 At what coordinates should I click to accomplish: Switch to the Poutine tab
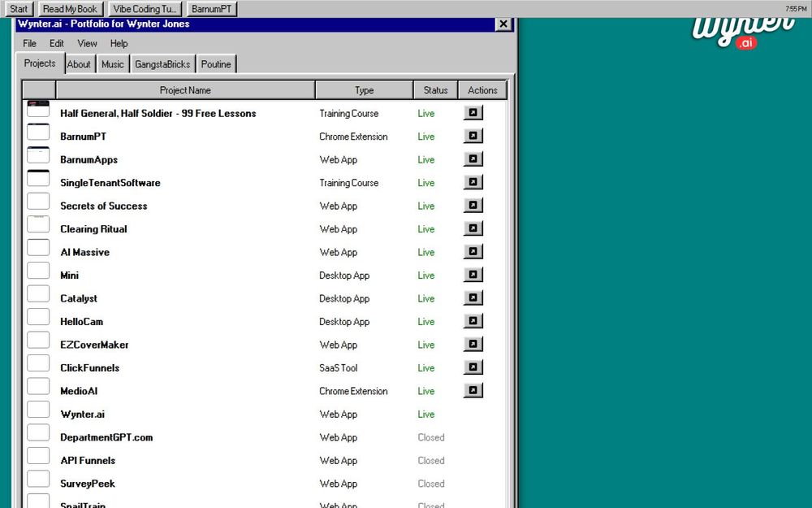tap(216, 64)
